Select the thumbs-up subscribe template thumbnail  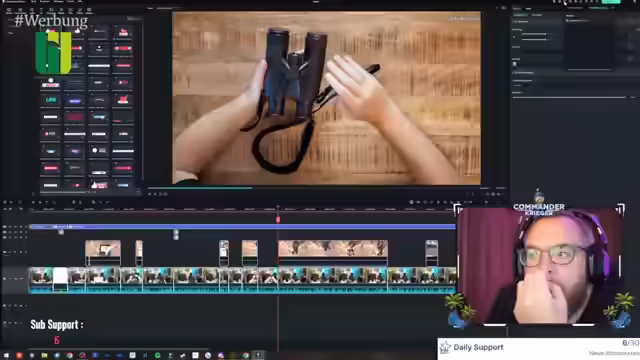[x=99, y=184]
